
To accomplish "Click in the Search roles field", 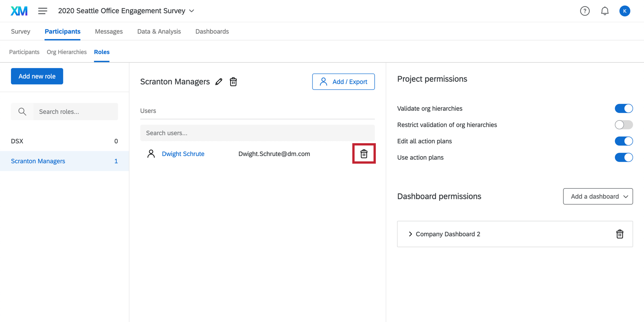I will click(x=75, y=112).
